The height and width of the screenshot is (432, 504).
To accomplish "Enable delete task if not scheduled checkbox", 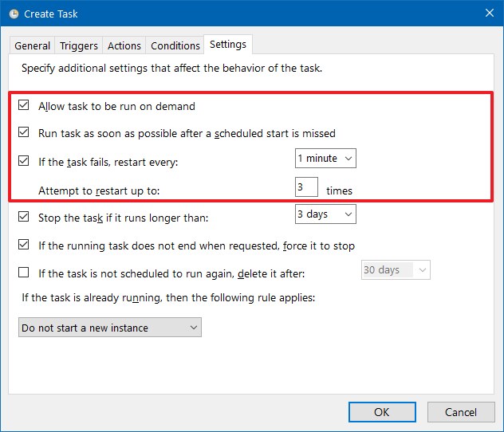I will pyautogui.click(x=23, y=273).
